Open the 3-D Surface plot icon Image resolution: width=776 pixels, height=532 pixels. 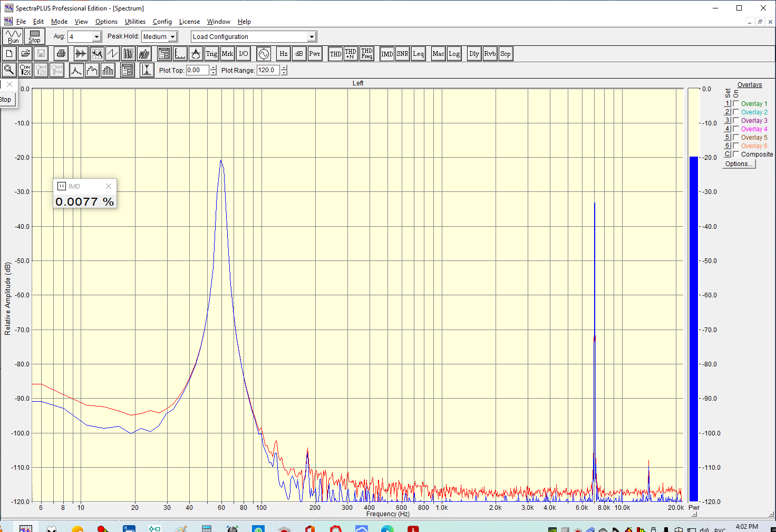click(x=144, y=54)
